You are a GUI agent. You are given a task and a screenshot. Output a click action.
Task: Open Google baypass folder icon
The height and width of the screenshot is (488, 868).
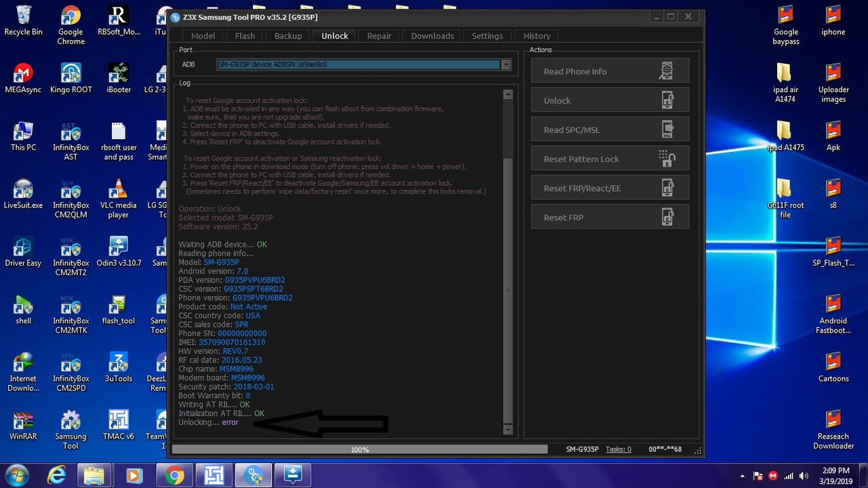click(x=786, y=25)
